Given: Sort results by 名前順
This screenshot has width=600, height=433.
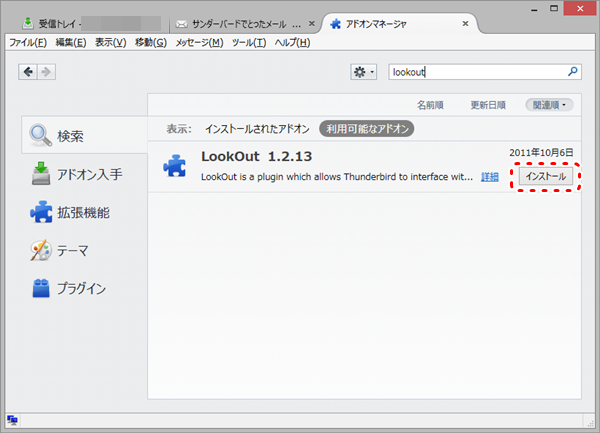Looking at the screenshot, I should pos(430,105).
